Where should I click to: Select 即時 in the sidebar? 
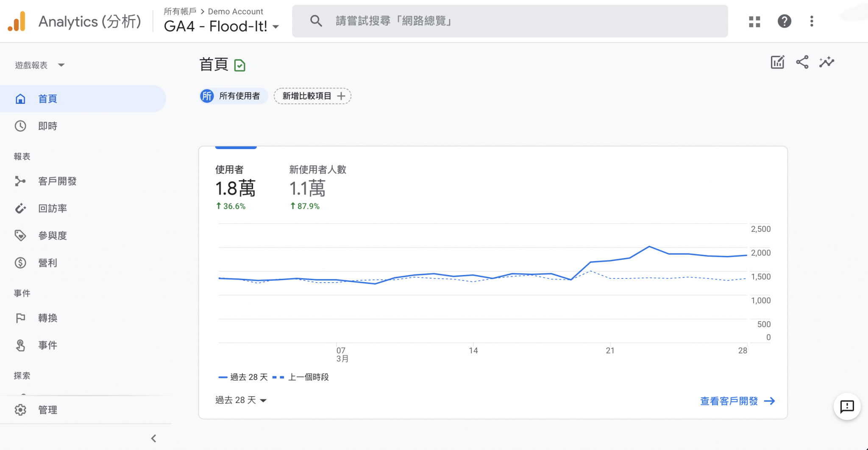tap(47, 126)
